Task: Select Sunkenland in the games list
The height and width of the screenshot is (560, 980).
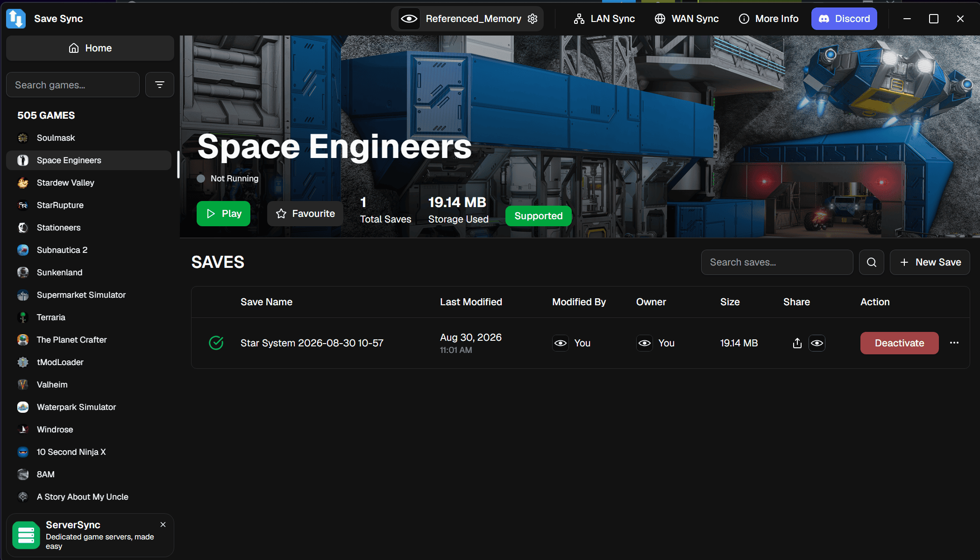Action: pyautogui.click(x=89, y=273)
